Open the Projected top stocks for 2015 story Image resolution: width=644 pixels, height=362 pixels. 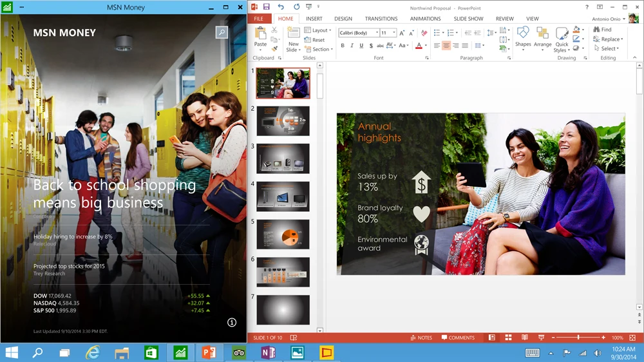[x=69, y=266]
